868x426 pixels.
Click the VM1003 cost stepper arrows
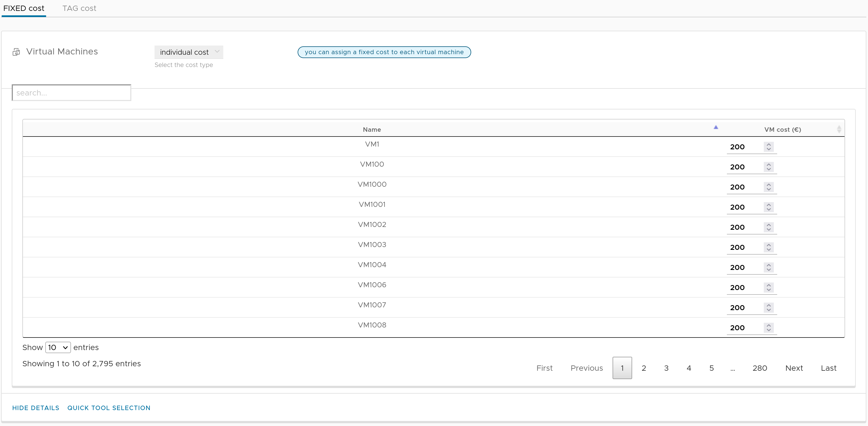coord(769,248)
